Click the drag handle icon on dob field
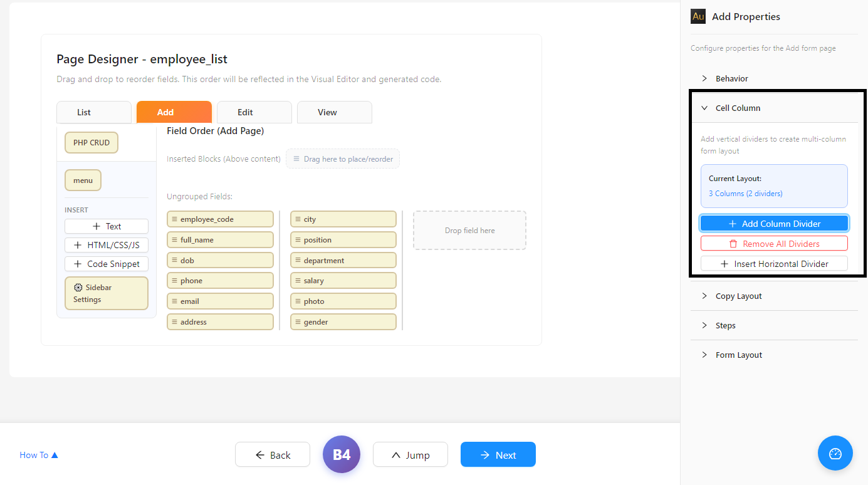868x485 pixels. [x=174, y=260]
